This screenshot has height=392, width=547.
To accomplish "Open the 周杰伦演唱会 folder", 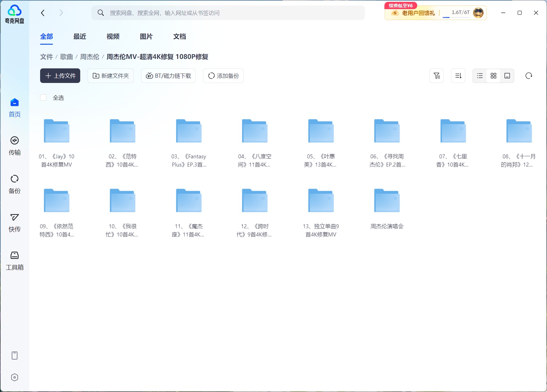I will 387,209.
